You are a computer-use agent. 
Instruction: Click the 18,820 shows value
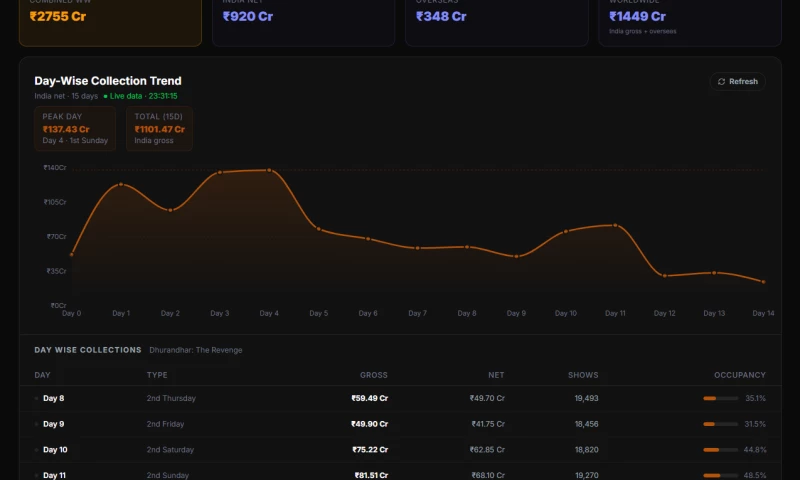[x=586, y=449]
